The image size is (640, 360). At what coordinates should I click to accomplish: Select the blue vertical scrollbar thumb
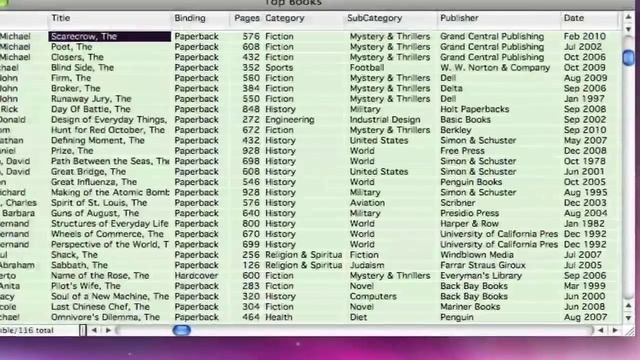(x=628, y=57)
